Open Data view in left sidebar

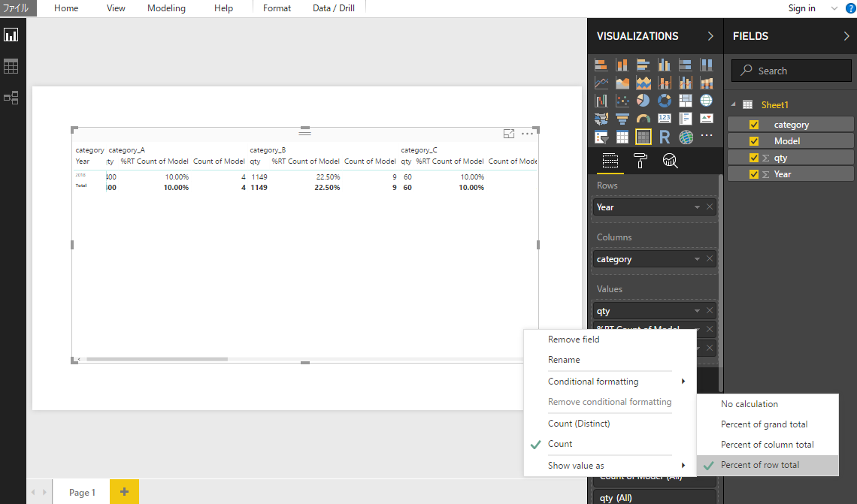click(11, 67)
